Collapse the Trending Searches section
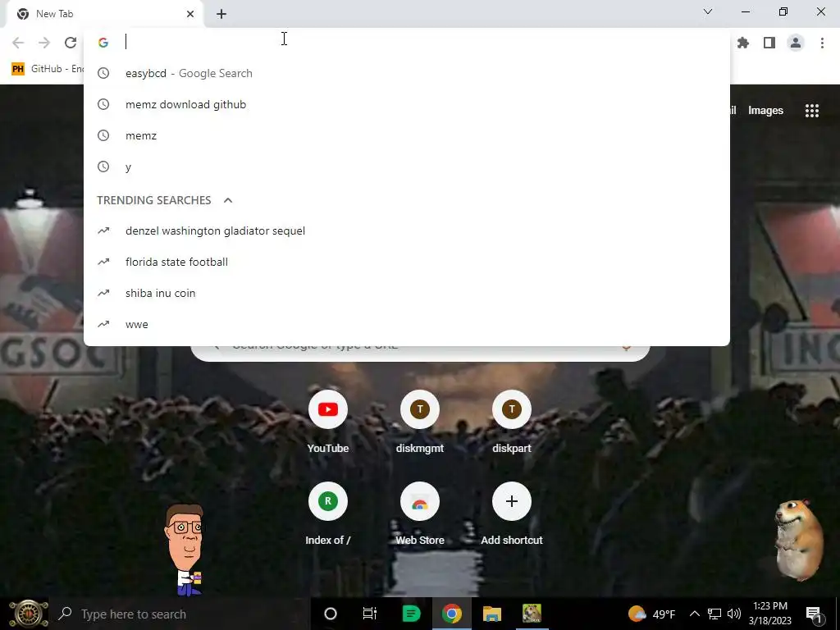Image resolution: width=840 pixels, height=630 pixels. [228, 200]
